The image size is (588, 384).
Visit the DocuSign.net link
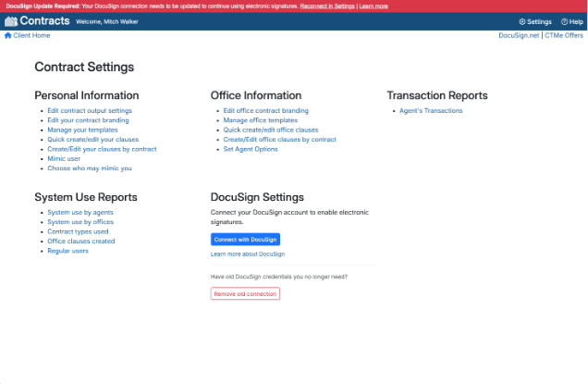pos(519,35)
